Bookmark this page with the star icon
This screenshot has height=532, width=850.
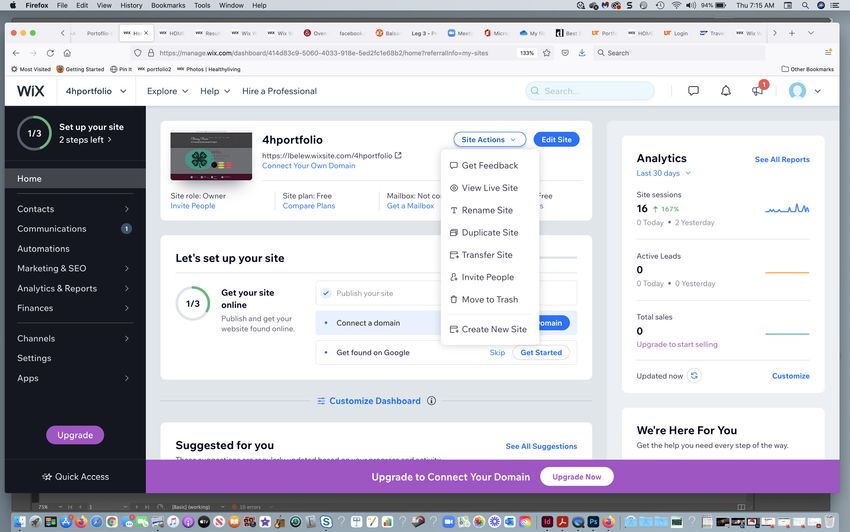pyautogui.click(x=547, y=53)
